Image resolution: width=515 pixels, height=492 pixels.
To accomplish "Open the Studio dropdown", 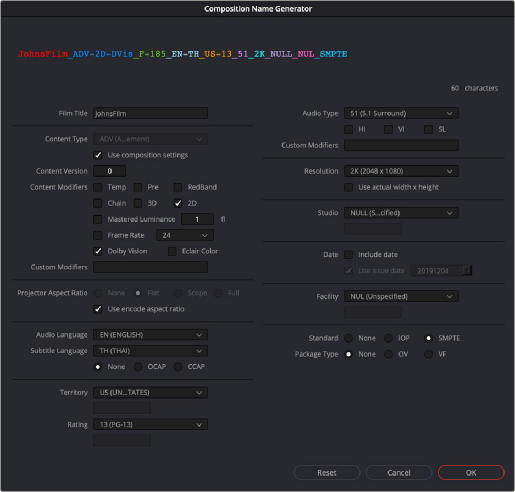I will point(401,213).
